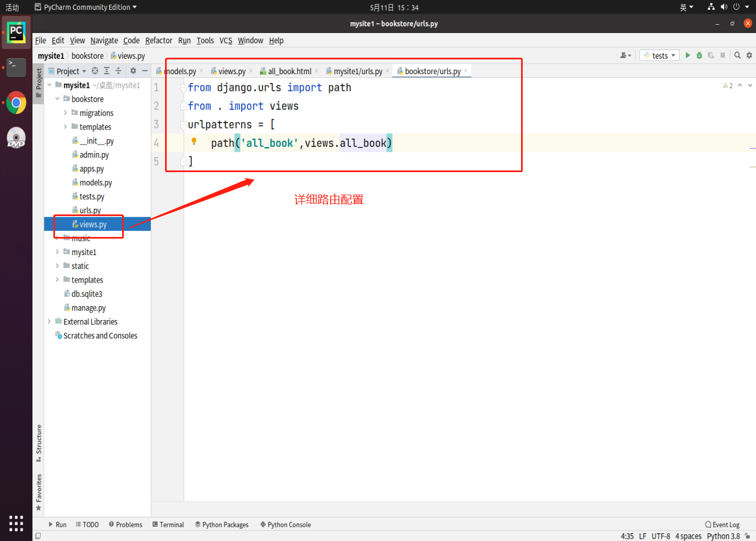Image resolution: width=756 pixels, height=541 pixels.
Task: Go to previous highlighted problem arrow
Action: click(x=740, y=85)
